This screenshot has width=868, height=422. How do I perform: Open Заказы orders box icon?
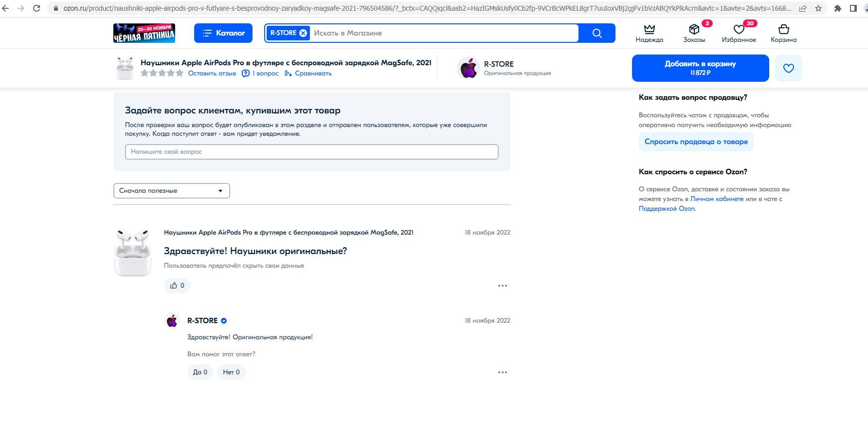click(x=694, y=33)
